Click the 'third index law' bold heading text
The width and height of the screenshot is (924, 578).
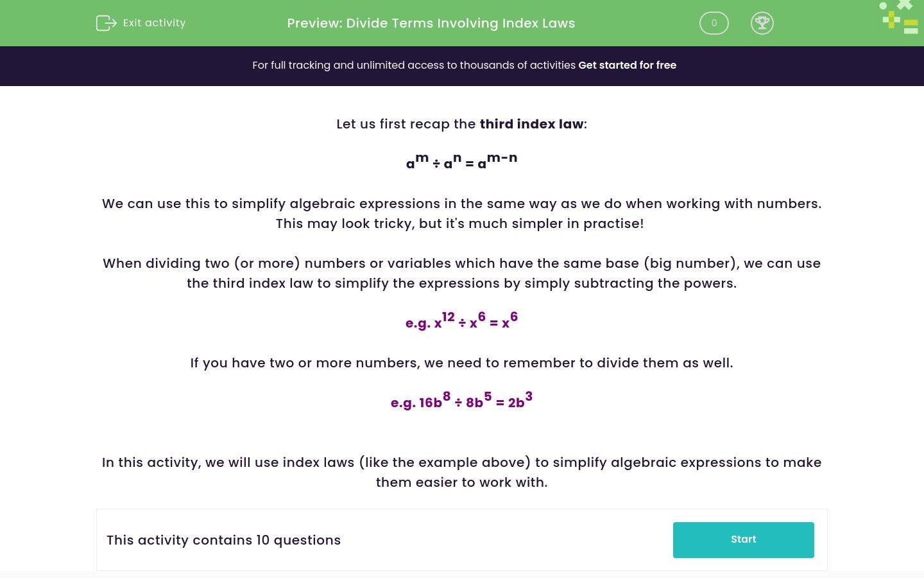(531, 124)
